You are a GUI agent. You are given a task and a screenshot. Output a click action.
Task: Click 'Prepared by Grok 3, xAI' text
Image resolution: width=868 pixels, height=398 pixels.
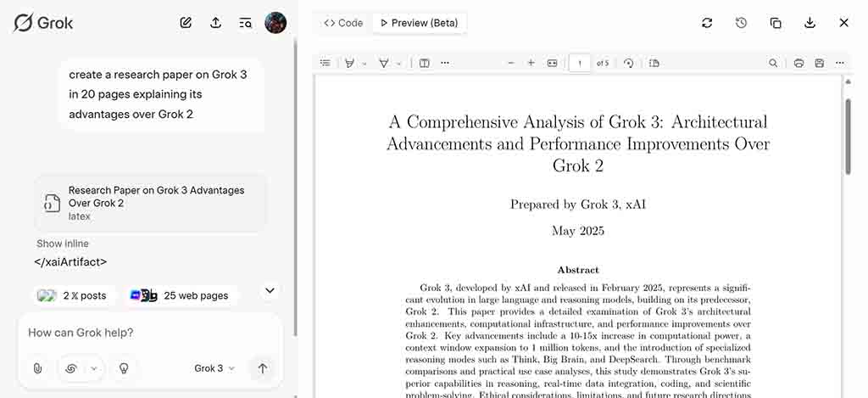(x=578, y=205)
